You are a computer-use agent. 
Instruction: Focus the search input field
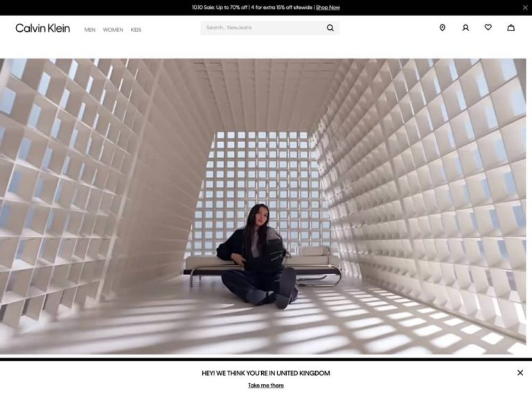(263, 28)
